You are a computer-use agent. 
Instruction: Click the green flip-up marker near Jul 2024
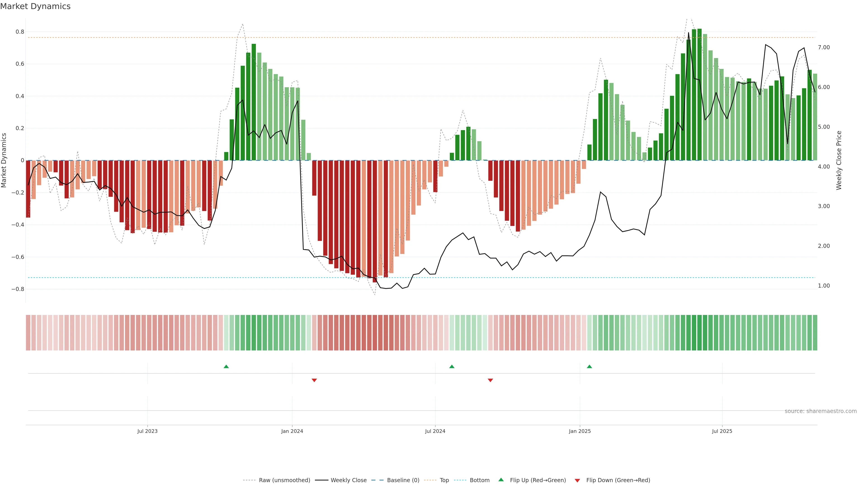click(452, 366)
